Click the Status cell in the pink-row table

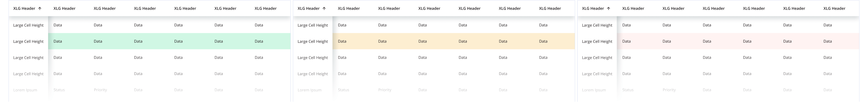[x=628, y=90]
